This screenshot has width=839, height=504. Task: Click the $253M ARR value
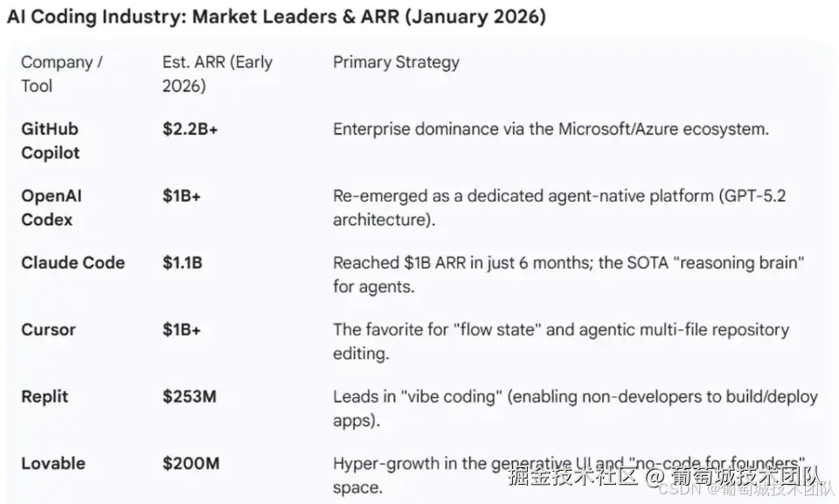[x=189, y=397]
